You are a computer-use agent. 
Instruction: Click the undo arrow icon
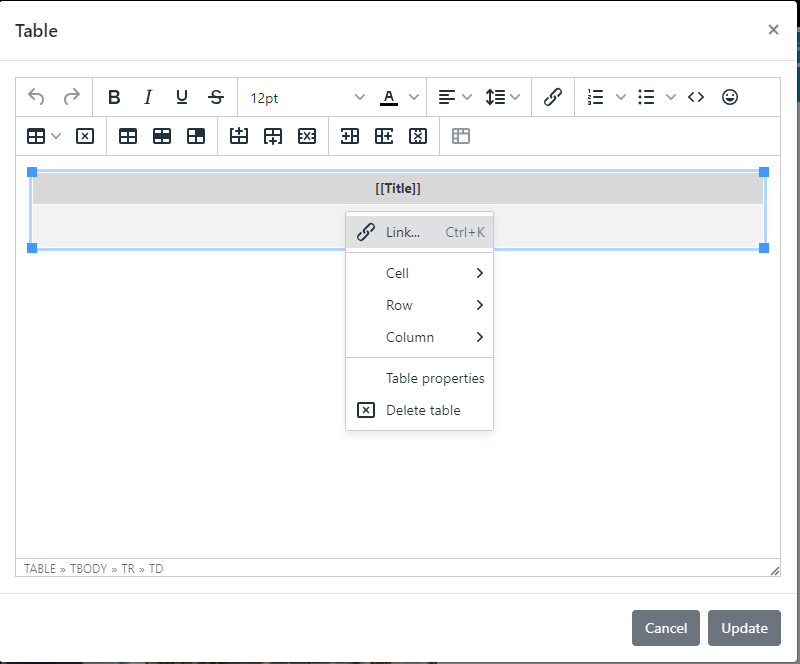pyautogui.click(x=36, y=97)
